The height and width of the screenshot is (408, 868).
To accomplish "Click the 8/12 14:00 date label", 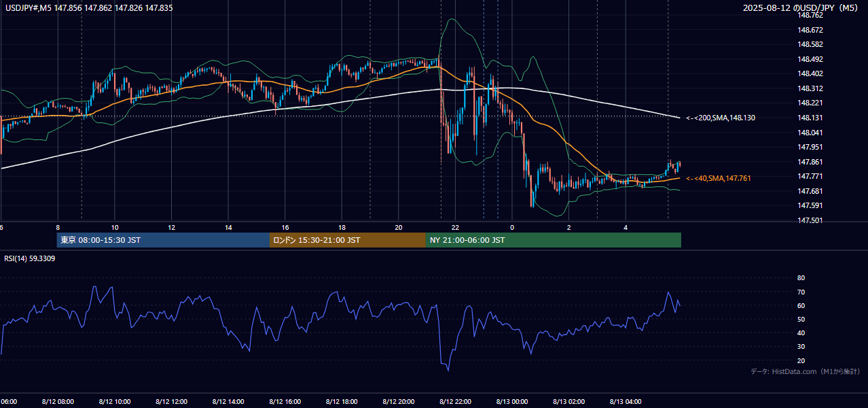I will click(x=228, y=402).
